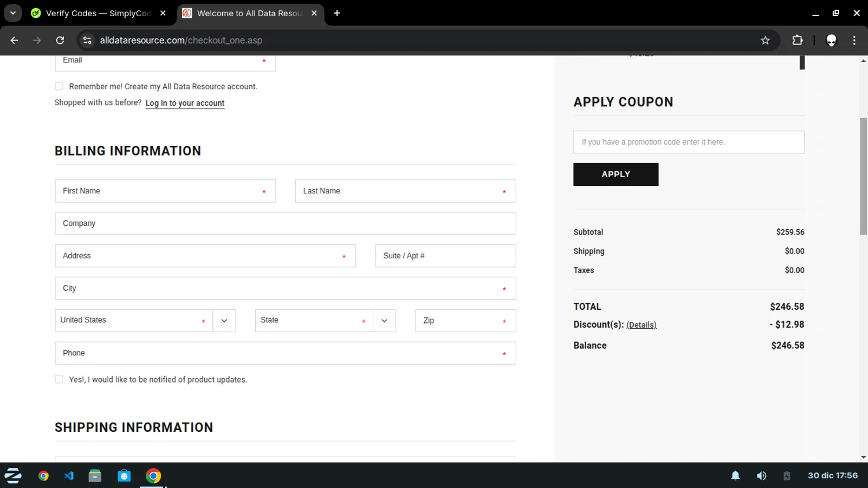Open the clock showing 30 dic 17:56

[x=833, y=476]
